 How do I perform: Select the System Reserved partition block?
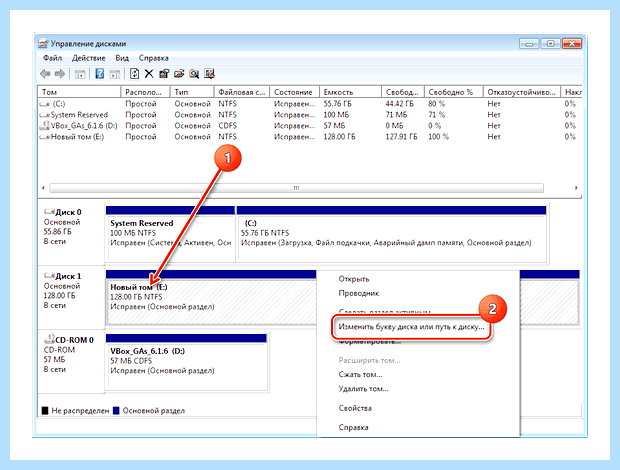170,233
